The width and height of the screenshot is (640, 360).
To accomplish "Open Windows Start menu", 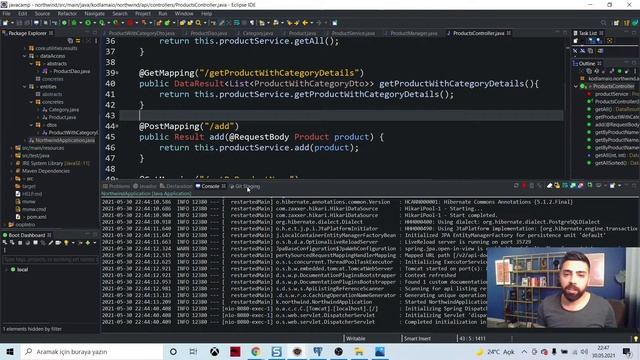I will 10,351.
